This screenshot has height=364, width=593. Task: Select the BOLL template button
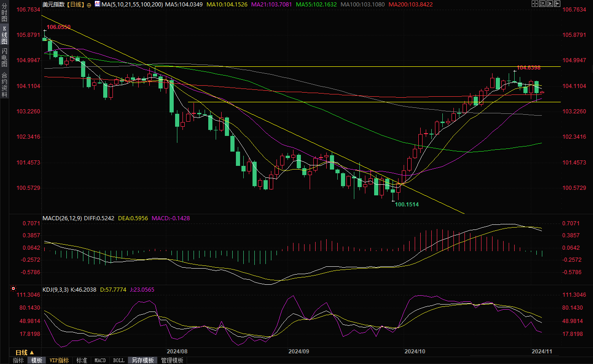pos(118,360)
